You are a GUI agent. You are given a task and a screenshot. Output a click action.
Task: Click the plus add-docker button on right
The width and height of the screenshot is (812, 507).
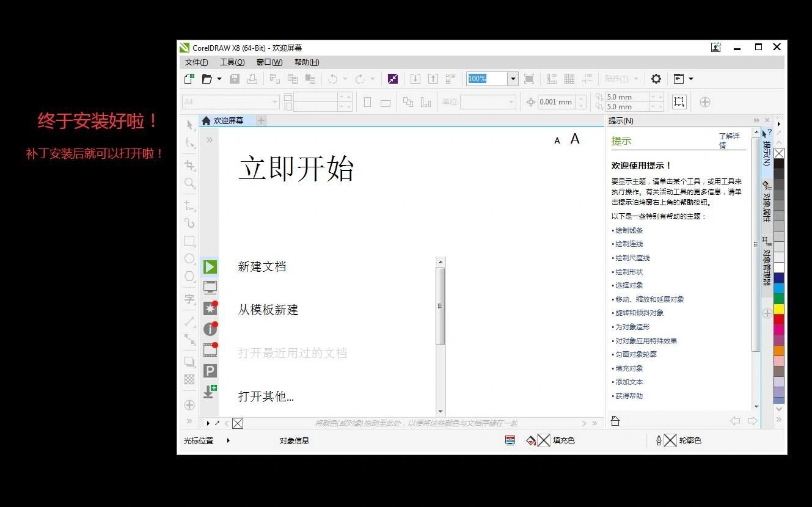767,313
